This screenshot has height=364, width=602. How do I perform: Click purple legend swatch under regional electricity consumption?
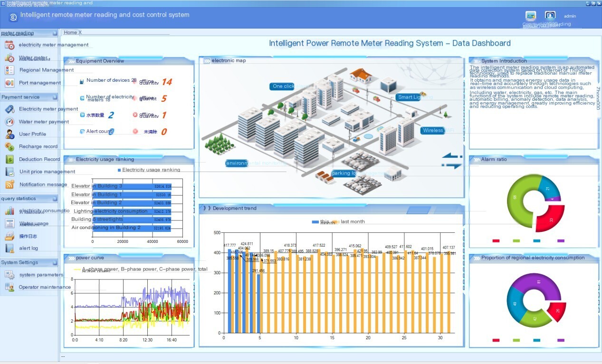coord(561,340)
